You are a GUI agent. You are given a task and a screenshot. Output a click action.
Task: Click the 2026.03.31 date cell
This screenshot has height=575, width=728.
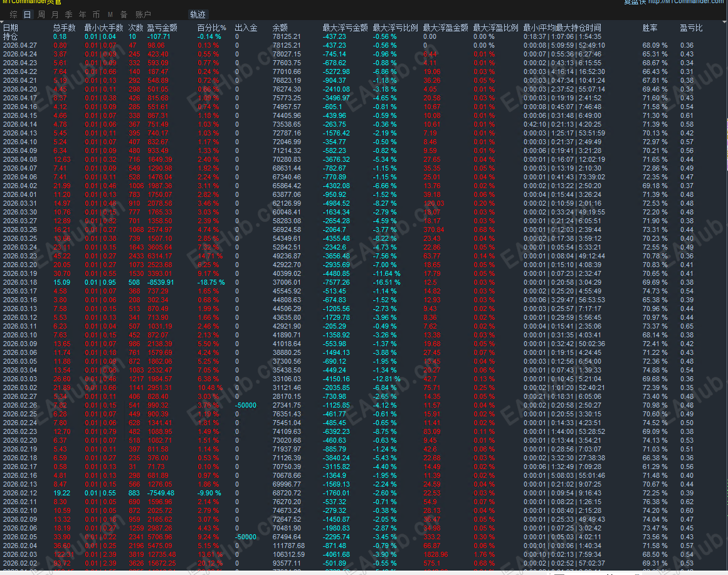click(20, 203)
